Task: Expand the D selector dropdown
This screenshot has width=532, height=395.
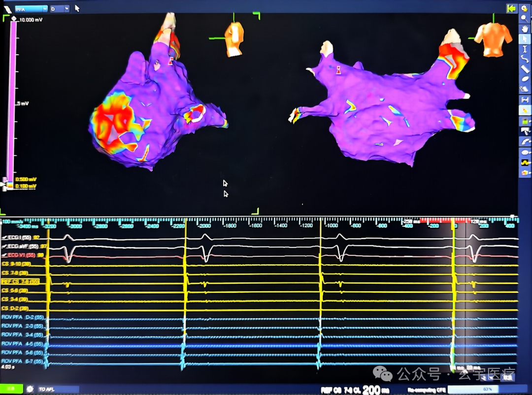Action: tap(60, 9)
